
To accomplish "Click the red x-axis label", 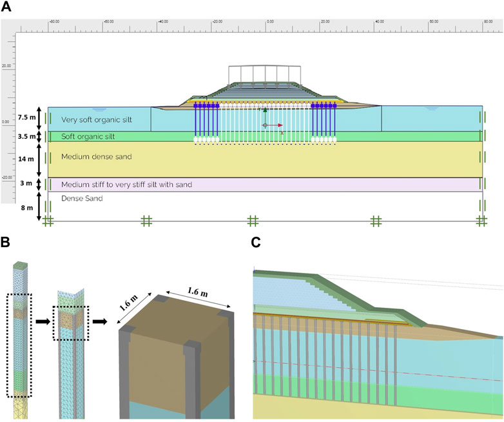I will click(x=282, y=133).
